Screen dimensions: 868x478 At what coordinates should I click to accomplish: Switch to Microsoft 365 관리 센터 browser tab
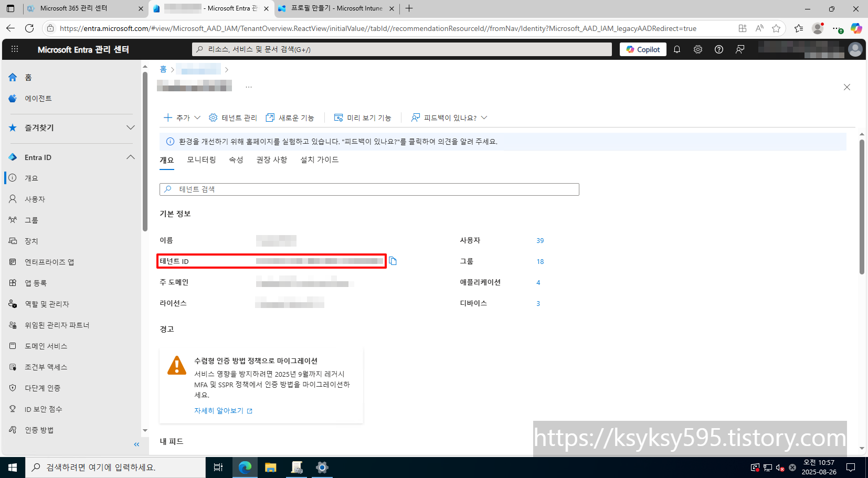[84, 8]
